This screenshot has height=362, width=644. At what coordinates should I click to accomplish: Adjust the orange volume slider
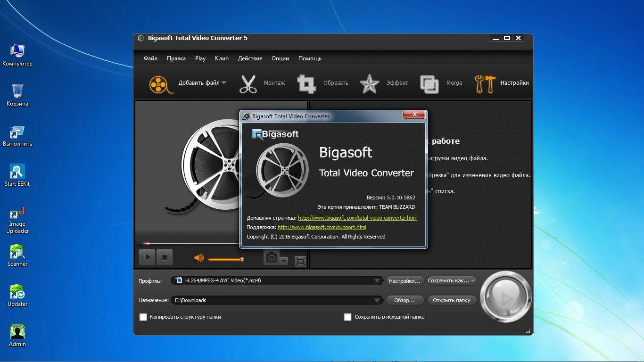click(x=226, y=259)
